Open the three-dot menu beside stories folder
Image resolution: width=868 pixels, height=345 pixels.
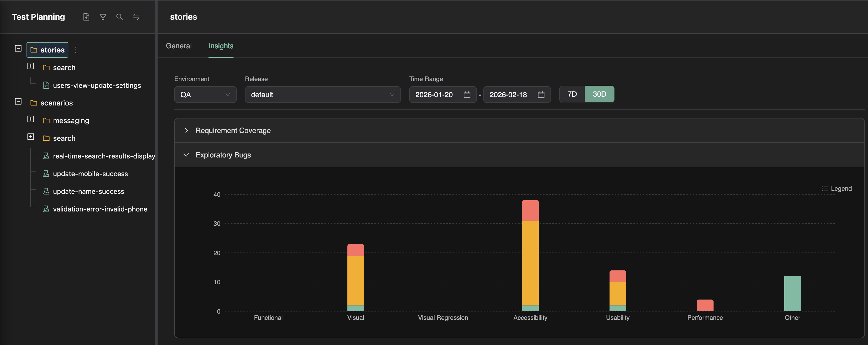(75, 50)
